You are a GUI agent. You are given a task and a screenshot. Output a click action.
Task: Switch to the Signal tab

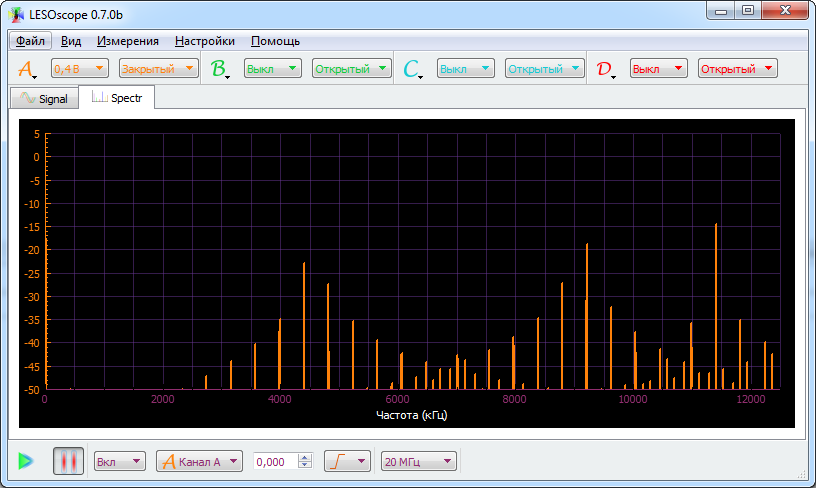pyautogui.click(x=44, y=98)
